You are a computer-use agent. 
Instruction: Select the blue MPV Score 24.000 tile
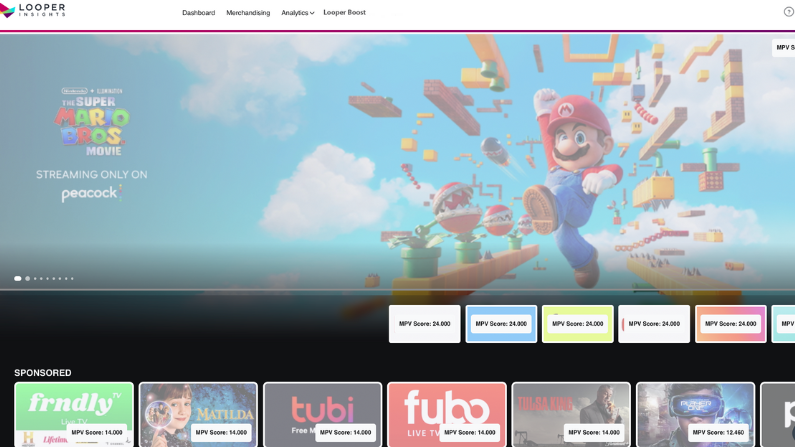[x=501, y=324]
